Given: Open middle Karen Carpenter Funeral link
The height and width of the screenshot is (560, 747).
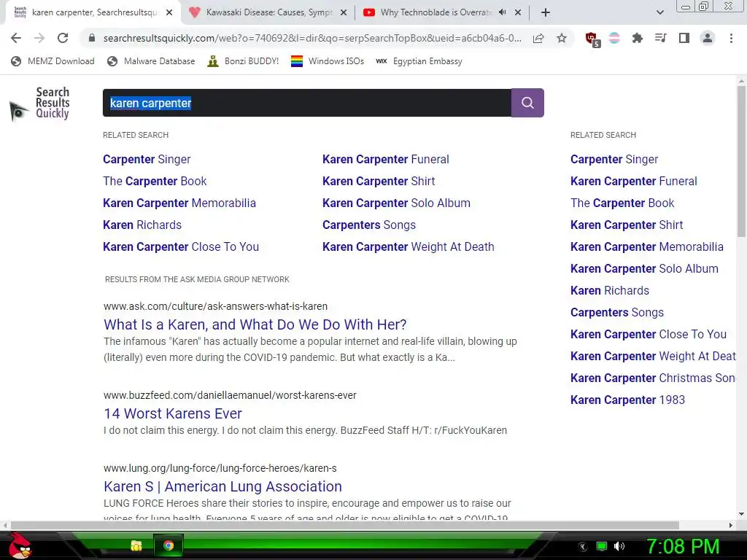Looking at the screenshot, I should click(386, 159).
